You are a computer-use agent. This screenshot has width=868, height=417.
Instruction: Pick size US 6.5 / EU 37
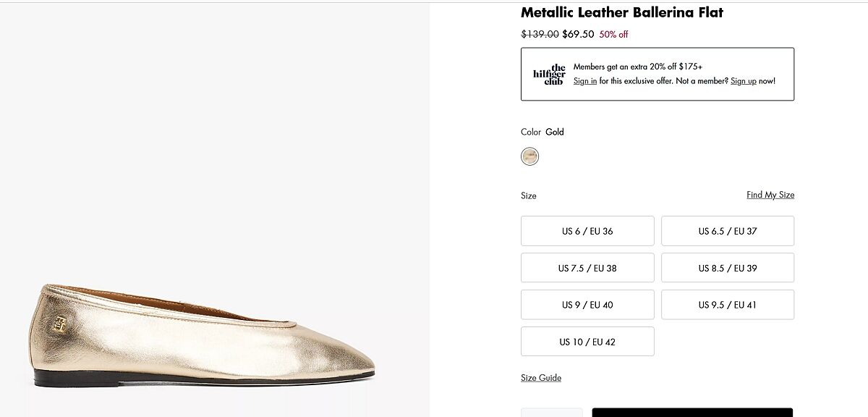(727, 231)
